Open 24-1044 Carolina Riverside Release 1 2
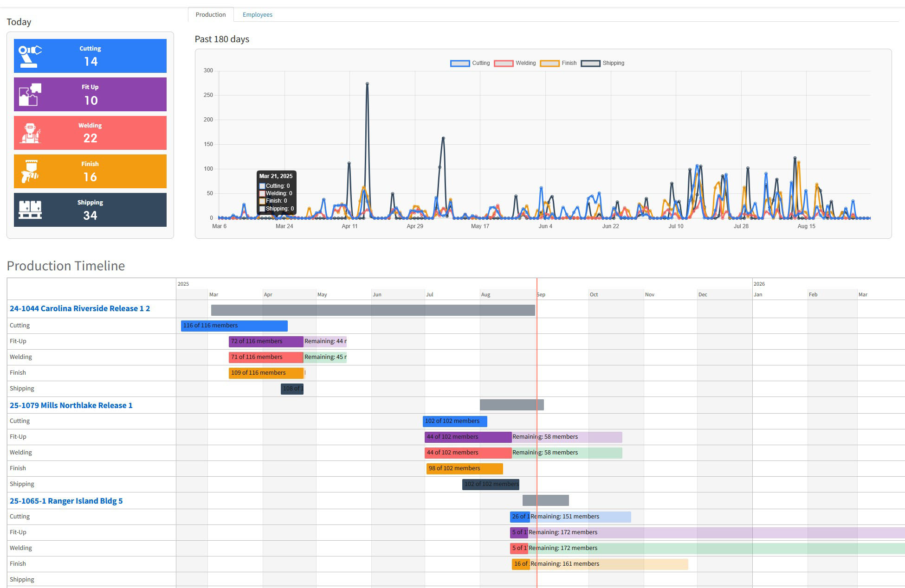 pos(79,308)
